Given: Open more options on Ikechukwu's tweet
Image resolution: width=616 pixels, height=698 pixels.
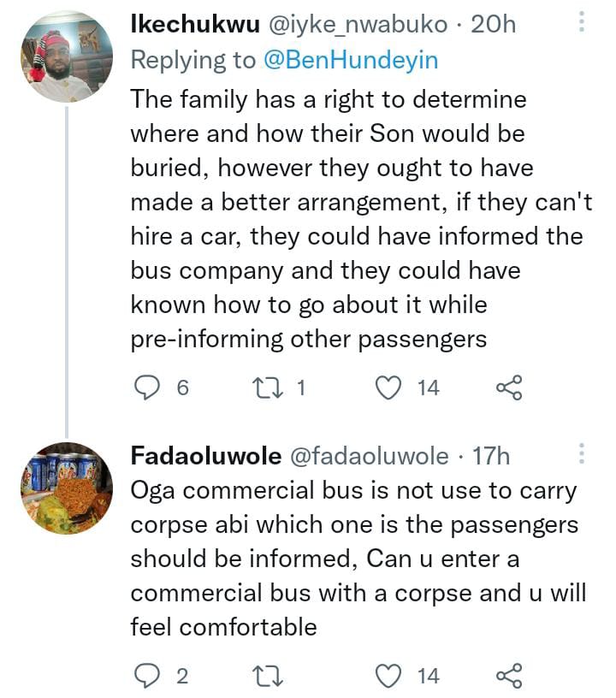Looking at the screenshot, I should [x=582, y=22].
